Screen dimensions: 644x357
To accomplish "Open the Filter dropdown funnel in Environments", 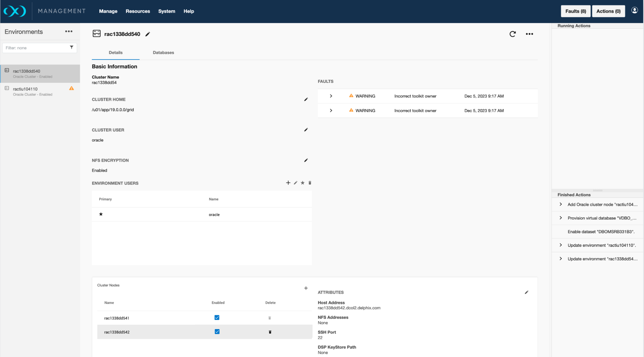I will [71, 47].
